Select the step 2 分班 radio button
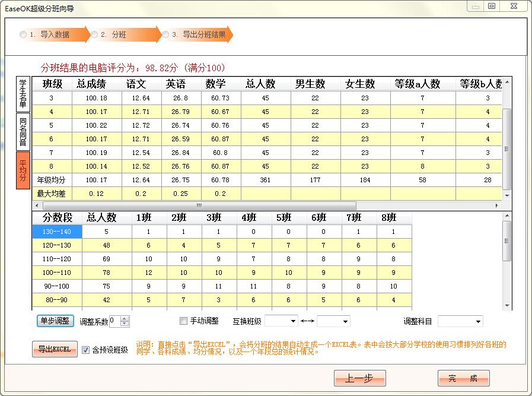Image resolution: width=532 pixels, height=396 pixels. [x=94, y=34]
